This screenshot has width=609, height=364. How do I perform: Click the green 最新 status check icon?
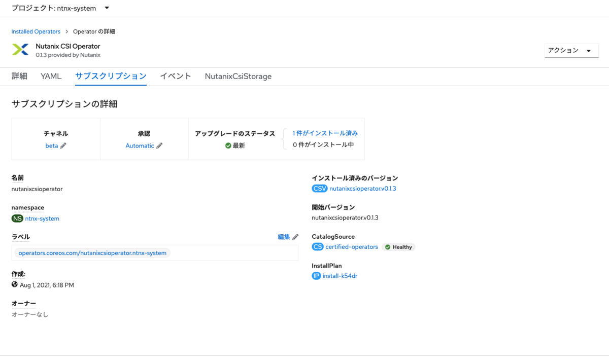click(228, 145)
